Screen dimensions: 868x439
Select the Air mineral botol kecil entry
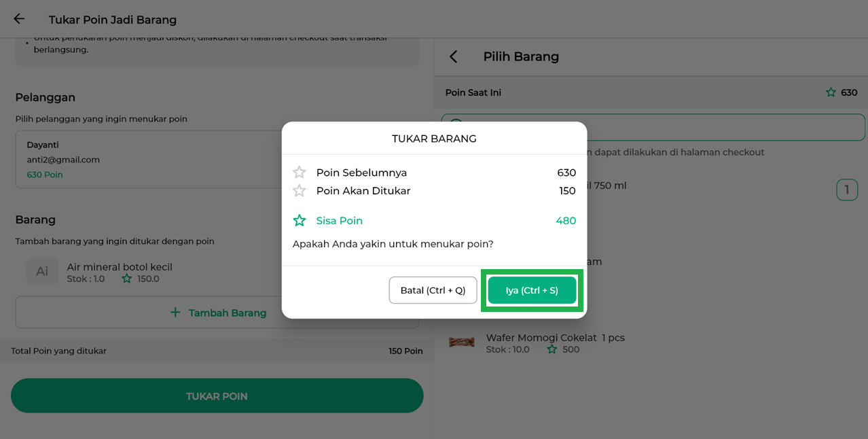(120, 267)
